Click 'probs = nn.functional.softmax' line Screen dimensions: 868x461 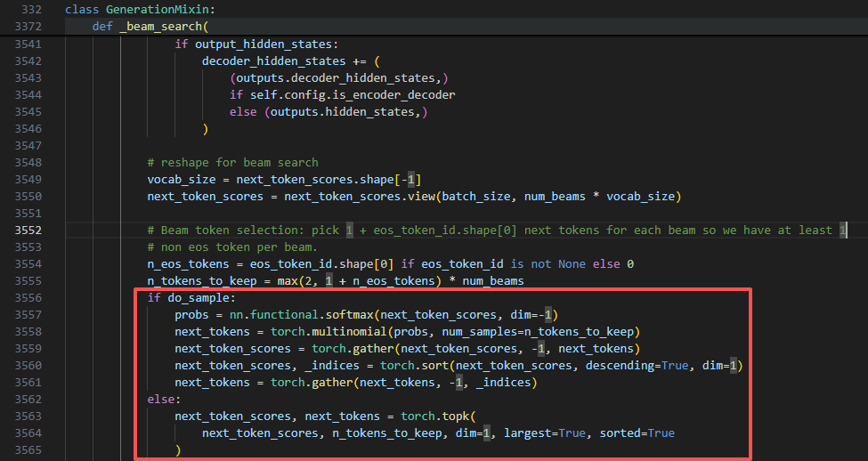(x=367, y=314)
